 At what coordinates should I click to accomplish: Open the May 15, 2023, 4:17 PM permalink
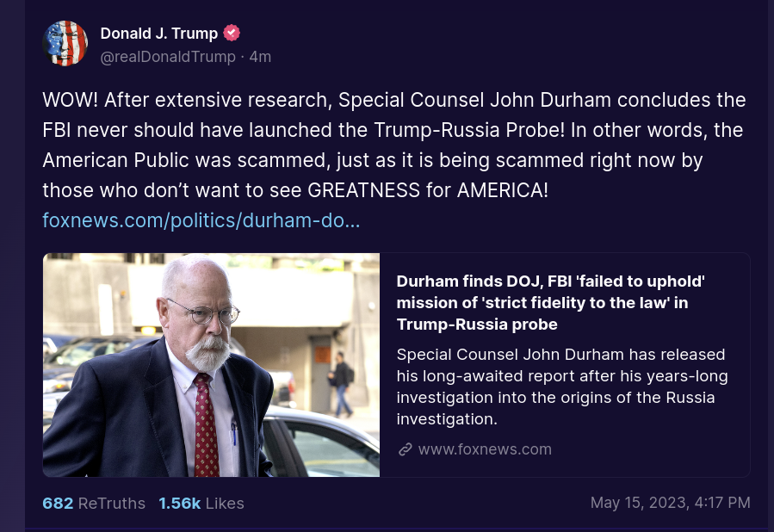671,503
